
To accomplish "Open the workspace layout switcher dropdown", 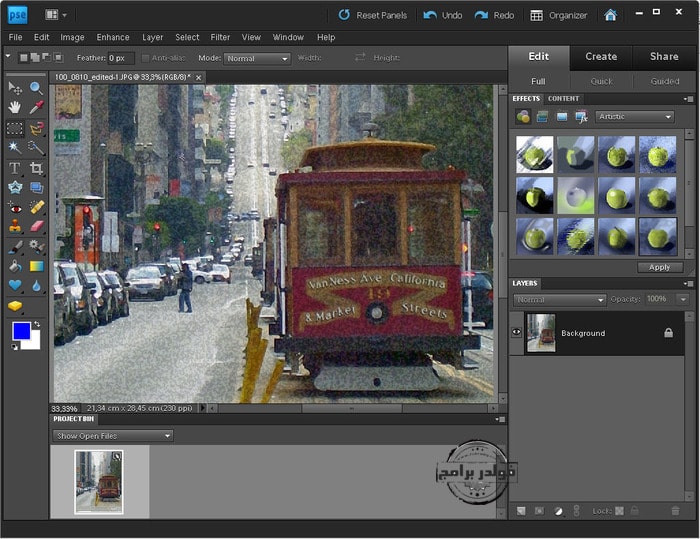I will [56, 15].
